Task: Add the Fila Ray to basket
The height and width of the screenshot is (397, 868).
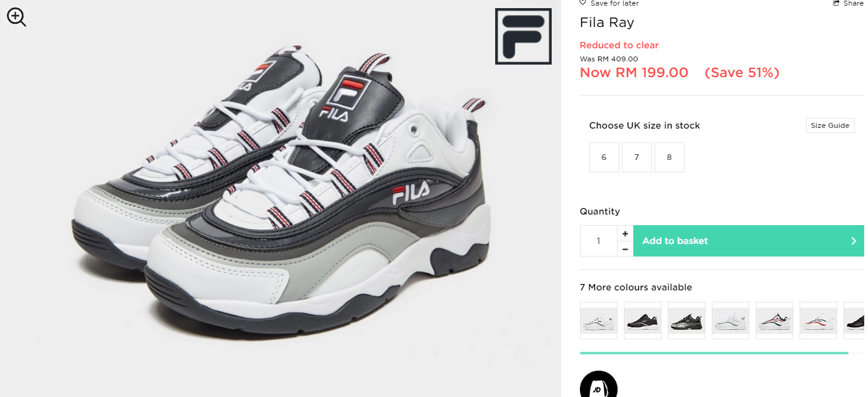Action: 749,241
